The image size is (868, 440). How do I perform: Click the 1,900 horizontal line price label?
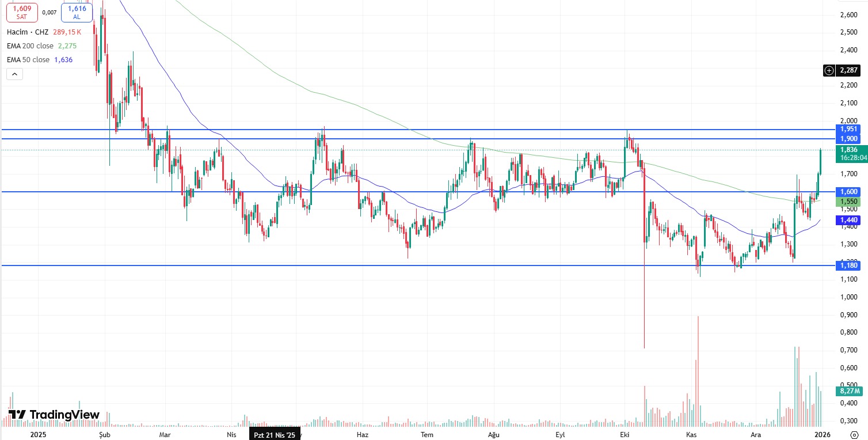(848, 139)
